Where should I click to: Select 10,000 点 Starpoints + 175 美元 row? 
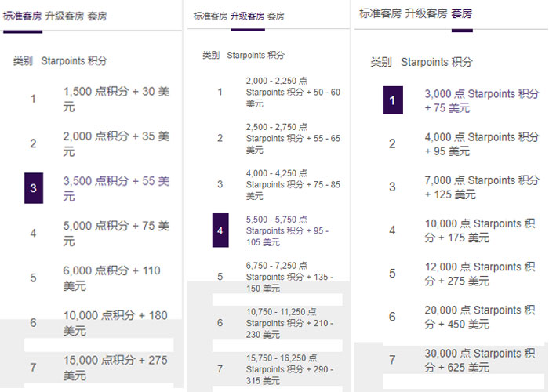pyautogui.click(x=482, y=230)
